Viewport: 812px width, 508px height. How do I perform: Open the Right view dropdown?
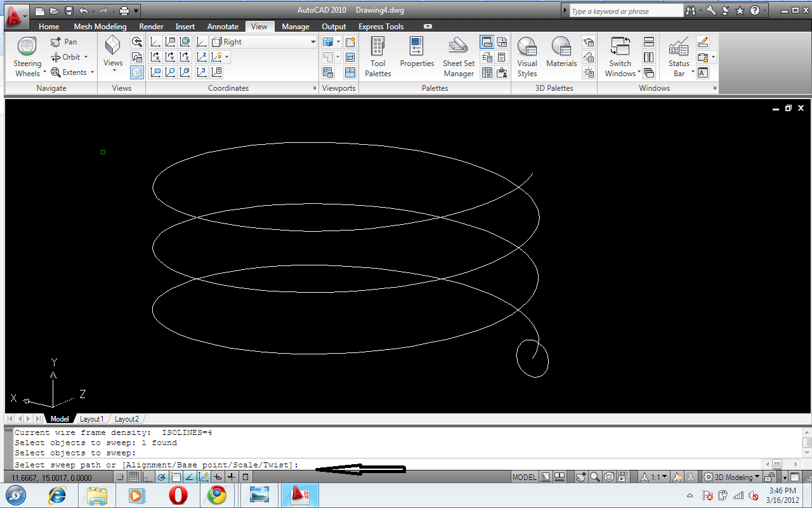pos(312,41)
